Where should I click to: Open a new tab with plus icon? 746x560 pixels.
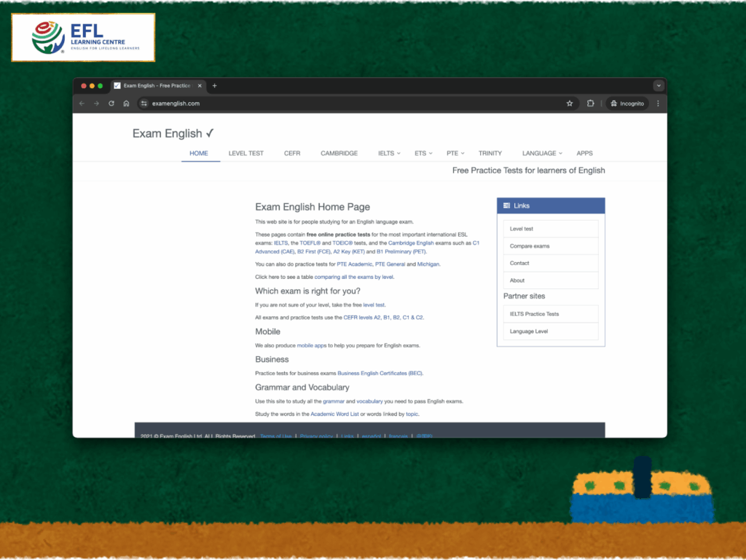tap(215, 86)
